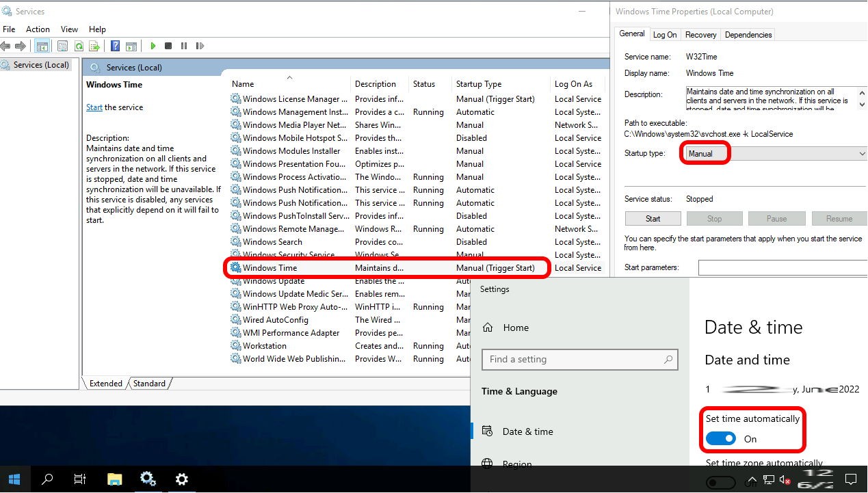
Task: Click the Pause Service toolbar icon
Action: pyautogui.click(x=184, y=46)
